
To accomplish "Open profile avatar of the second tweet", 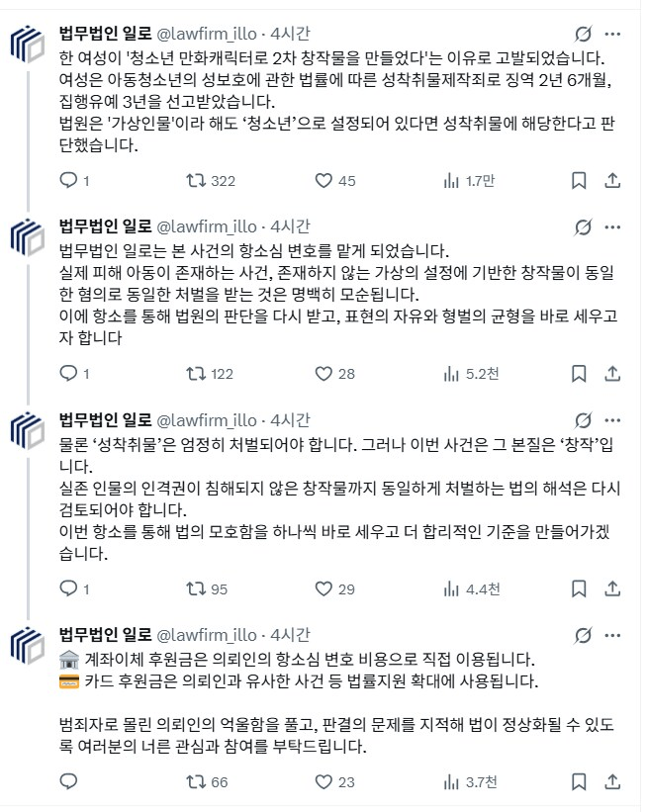I will pyautogui.click(x=28, y=238).
